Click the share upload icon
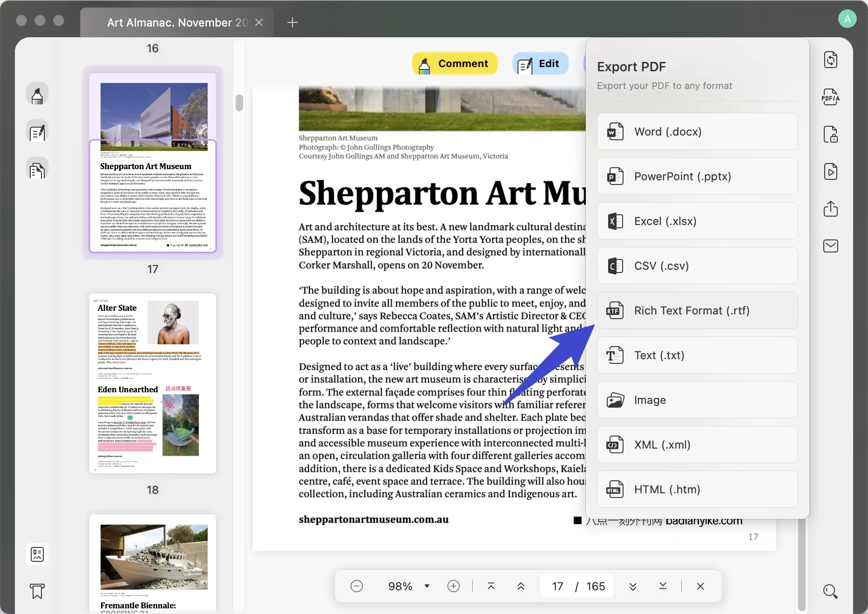 [x=831, y=209]
